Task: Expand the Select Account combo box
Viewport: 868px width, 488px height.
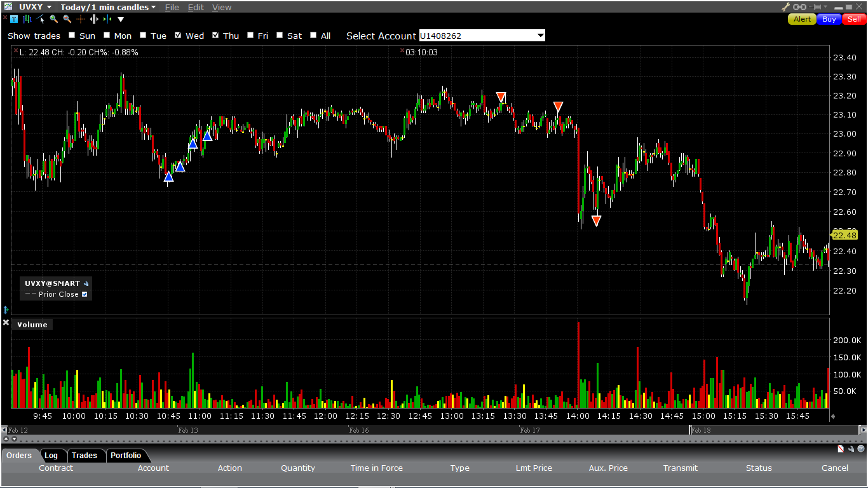Action: click(539, 36)
